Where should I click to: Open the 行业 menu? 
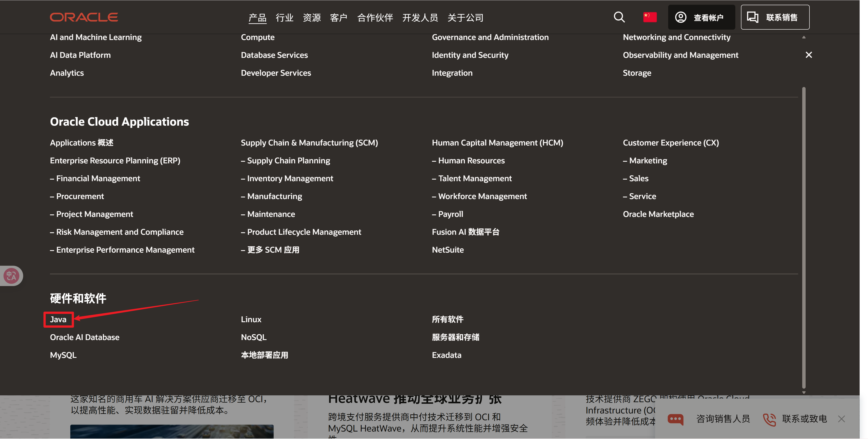(x=284, y=18)
